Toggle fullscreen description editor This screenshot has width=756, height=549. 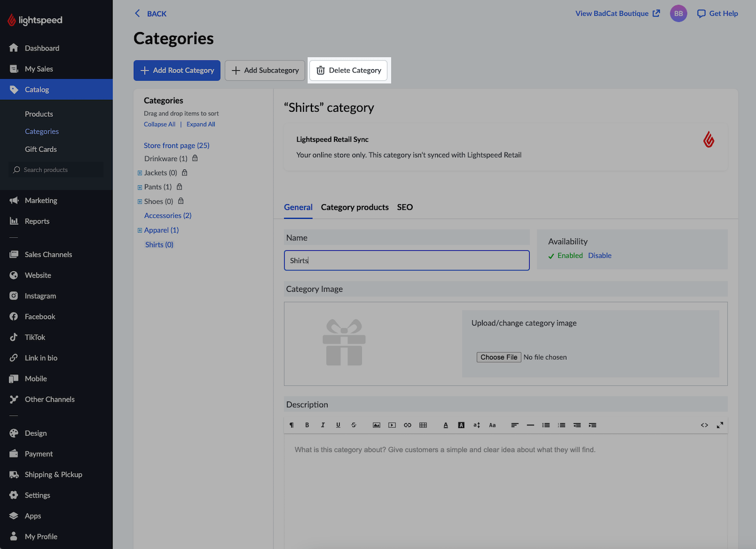click(x=720, y=425)
